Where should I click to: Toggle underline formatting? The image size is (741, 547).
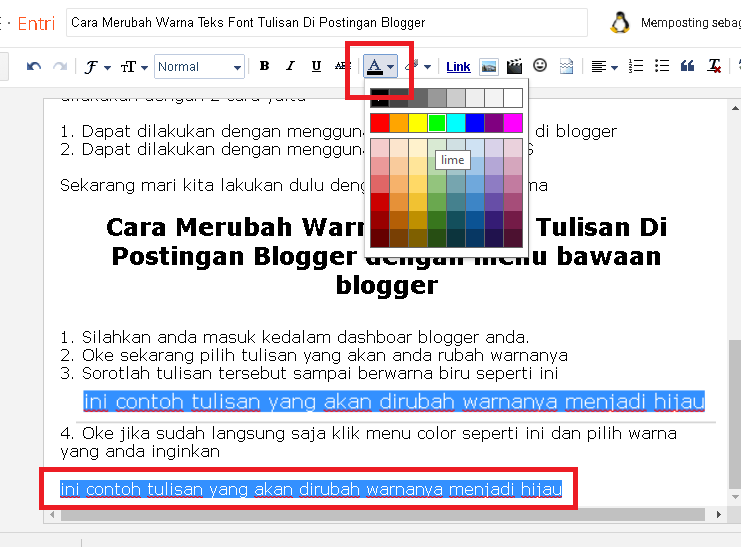[316, 66]
